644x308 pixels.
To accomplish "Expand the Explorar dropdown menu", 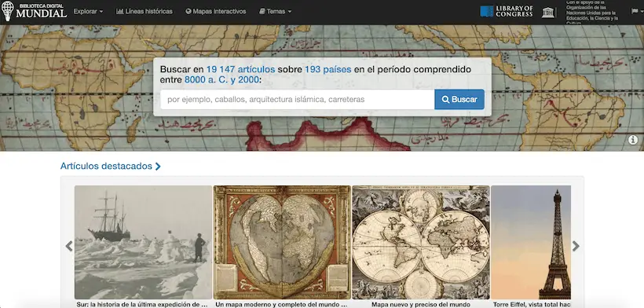I will click(x=88, y=12).
